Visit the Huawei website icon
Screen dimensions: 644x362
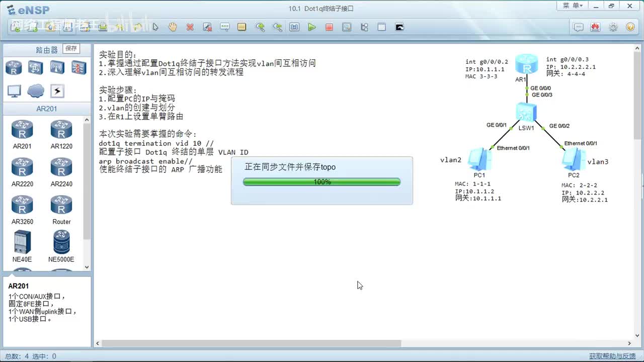pos(596,27)
